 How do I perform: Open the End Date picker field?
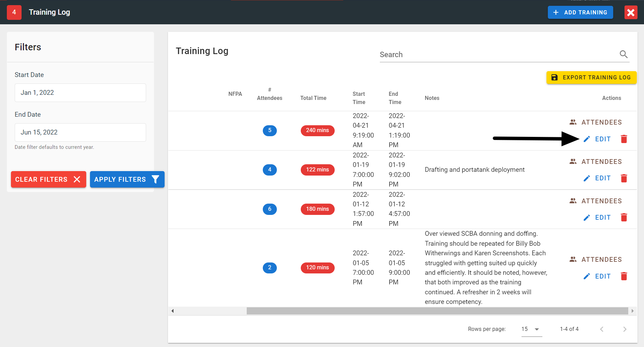[80, 132]
